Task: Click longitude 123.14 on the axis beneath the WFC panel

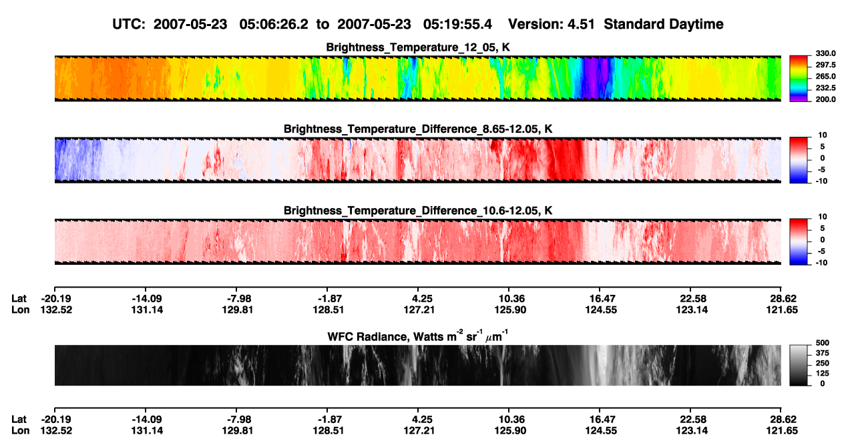Action: coord(691,430)
